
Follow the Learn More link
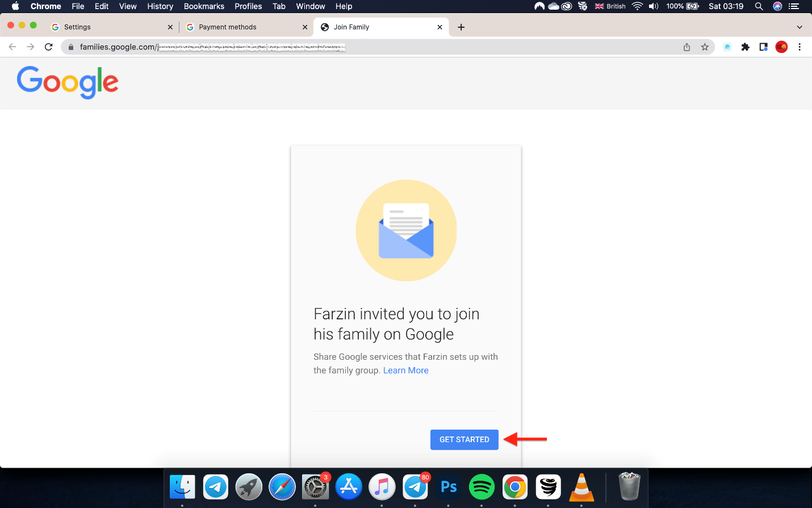click(406, 370)
